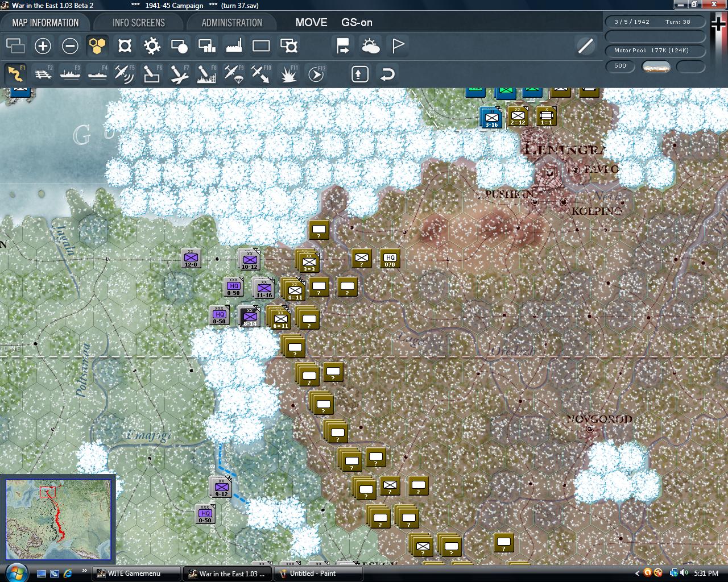Click the F12 end turn icon
The width and height of the screenshot is (728, 582).
(x=316, y=74)
